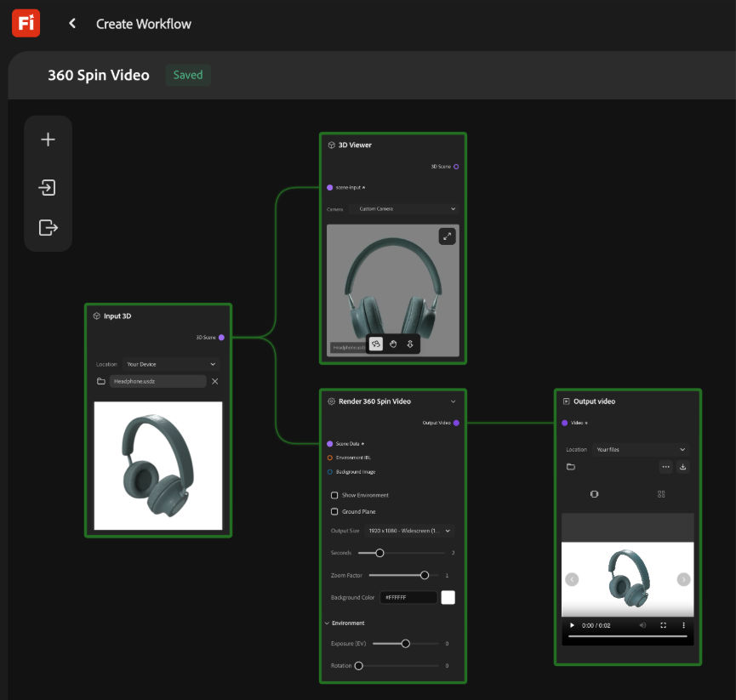The height and width of the screenshot is (700, 736).
Task: Click the Scene Data input port
Action: click(x=329, y=443)
